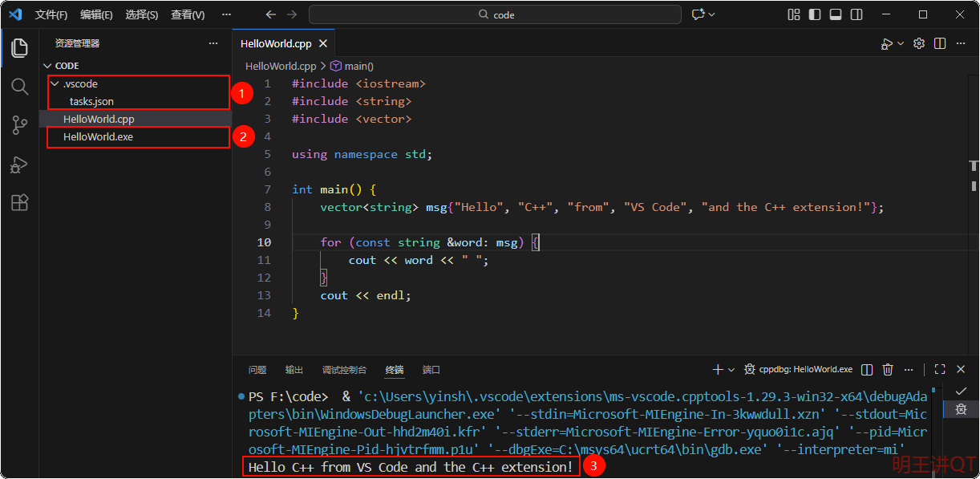Switch to the 输出 panel tab

[x=294, y=370]
